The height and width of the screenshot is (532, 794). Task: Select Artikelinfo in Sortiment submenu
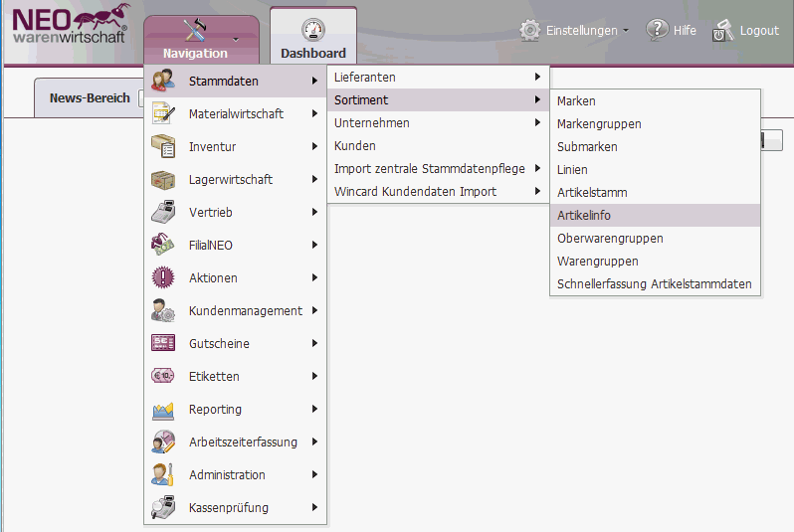[x=655, y=215]
